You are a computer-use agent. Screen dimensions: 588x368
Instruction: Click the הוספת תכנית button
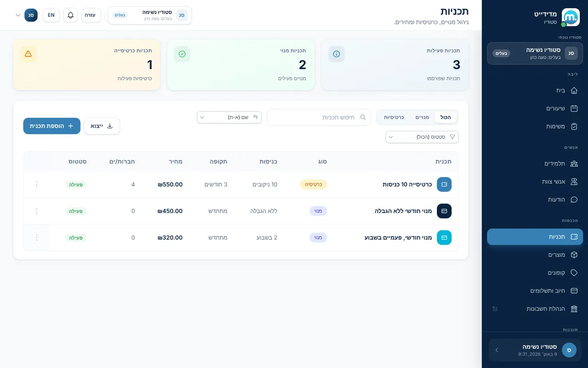tap(52, 126)
